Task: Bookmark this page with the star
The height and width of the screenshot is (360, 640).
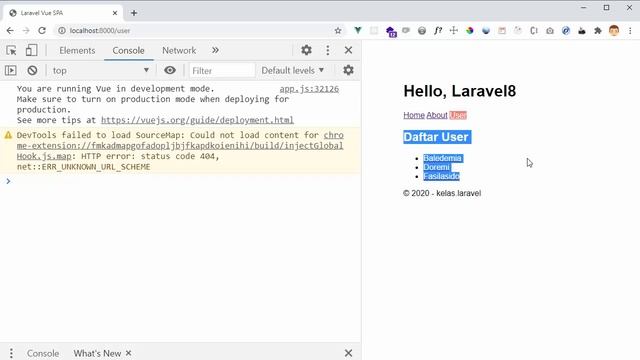Action: pyautogui.click(x=338, y=31)
